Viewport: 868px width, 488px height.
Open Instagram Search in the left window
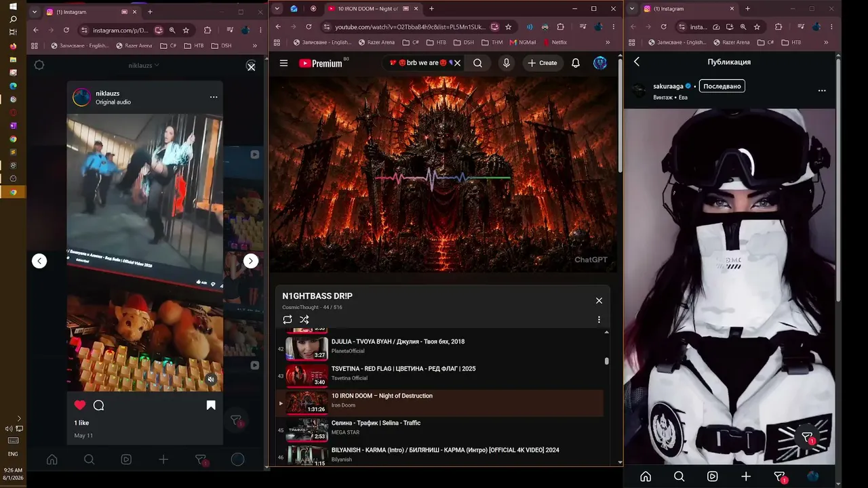coord(89,460)
